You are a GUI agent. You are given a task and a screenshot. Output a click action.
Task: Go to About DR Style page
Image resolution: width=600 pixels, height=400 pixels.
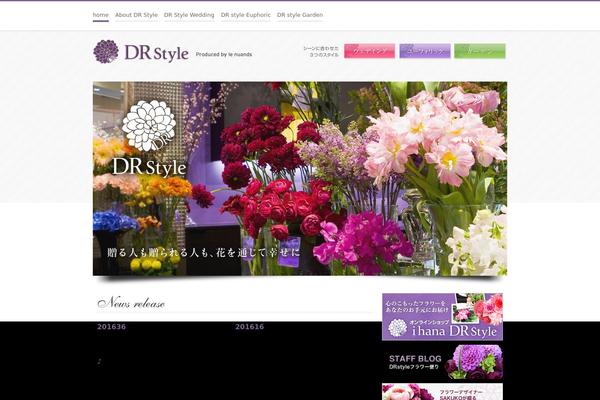coord(136,15)
